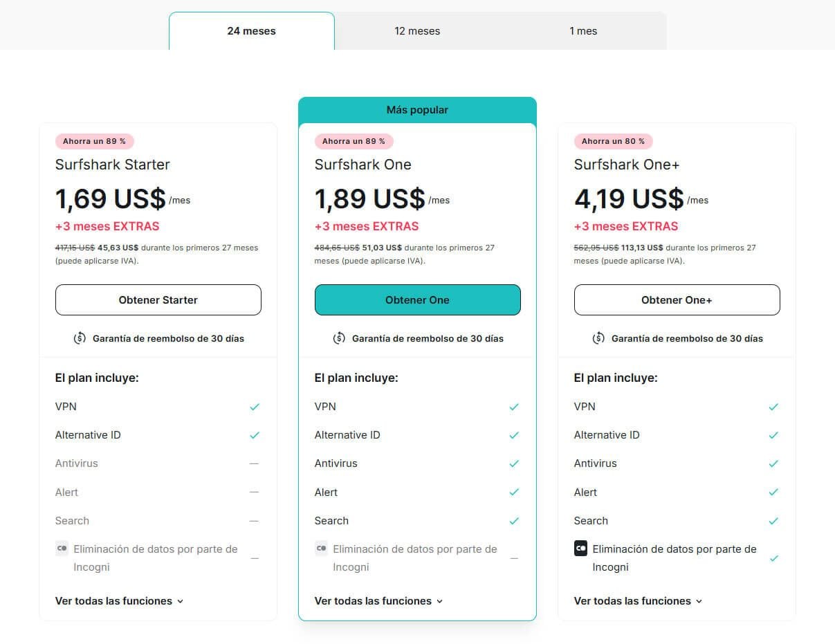Image resolution: width=835 pixels, height=644 pixels.
Task: Select the 1 mes billing tab
Action: pyautogui.click(x=583, y=30)
